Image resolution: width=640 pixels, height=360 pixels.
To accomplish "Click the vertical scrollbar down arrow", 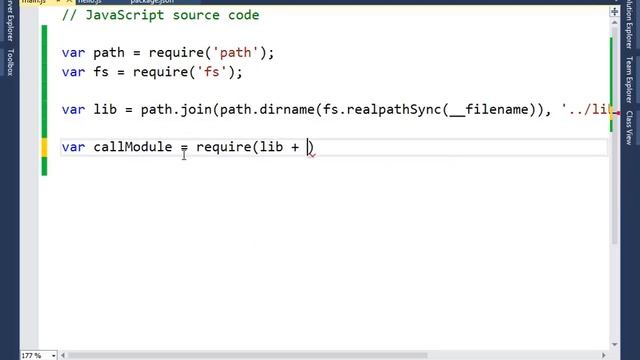I will 614,345.
